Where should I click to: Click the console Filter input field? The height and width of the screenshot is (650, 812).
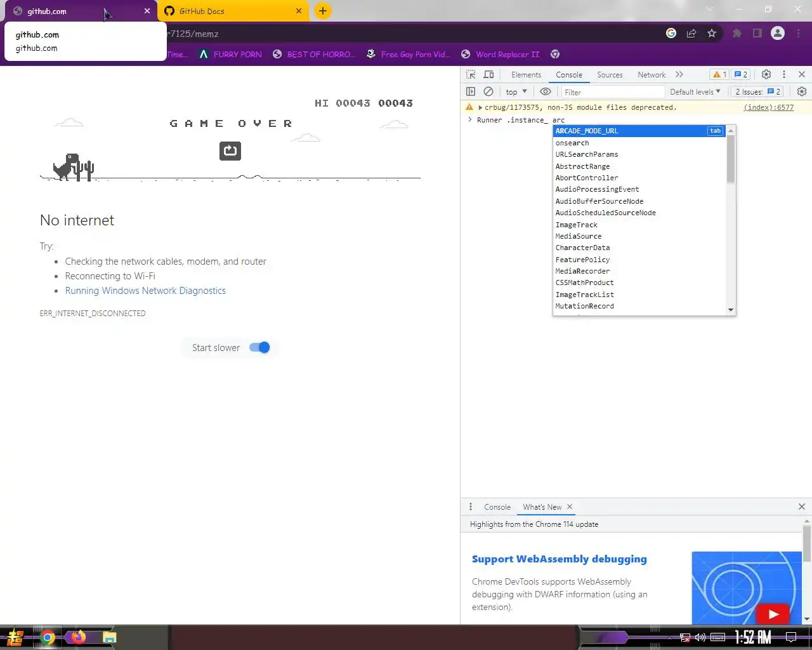pos(613,92)
